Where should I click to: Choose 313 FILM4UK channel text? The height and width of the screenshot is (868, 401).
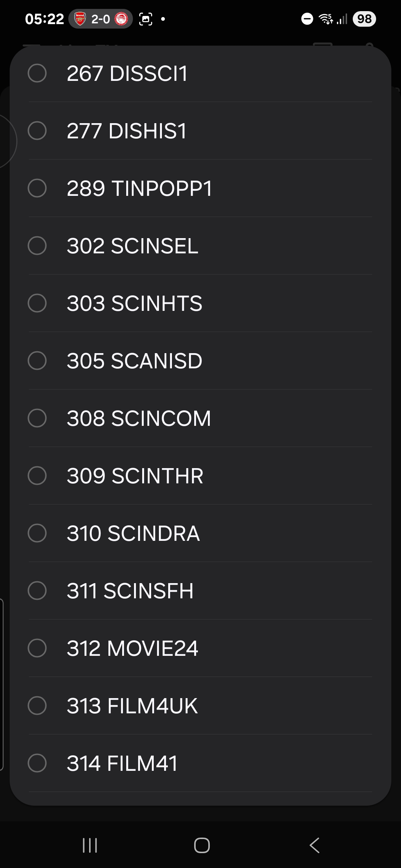(x=132, y=706)
